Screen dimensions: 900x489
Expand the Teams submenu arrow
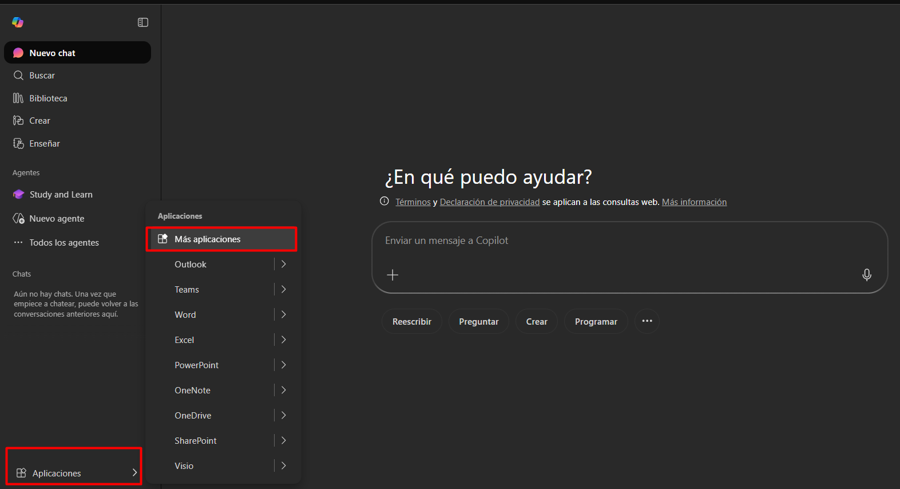click(284, 289)
